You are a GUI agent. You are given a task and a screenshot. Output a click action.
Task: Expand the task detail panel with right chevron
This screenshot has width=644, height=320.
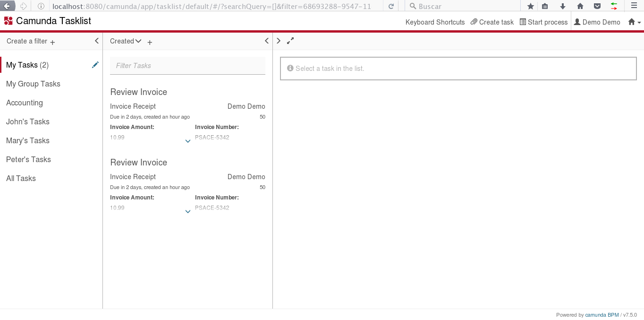tap(279, 41)
